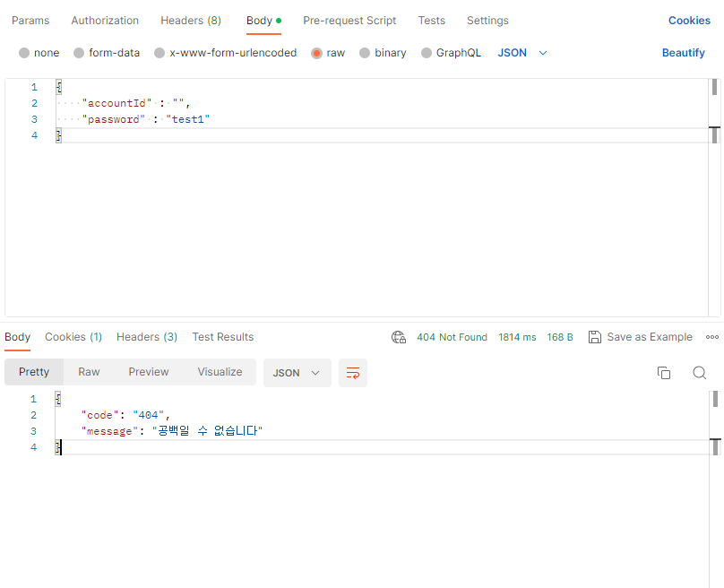
Task: Open the request body JSON format dropdown
Action: click(522, 53)
